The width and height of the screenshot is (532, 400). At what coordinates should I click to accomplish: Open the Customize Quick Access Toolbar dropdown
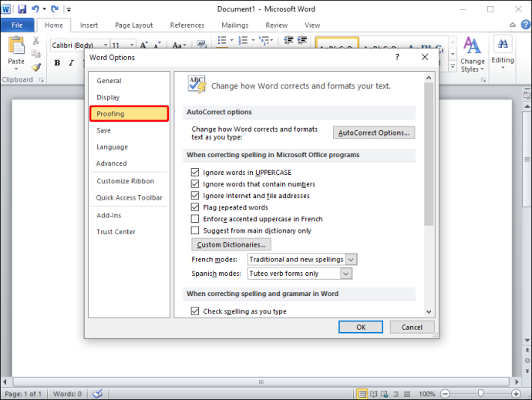pos(69,9)
